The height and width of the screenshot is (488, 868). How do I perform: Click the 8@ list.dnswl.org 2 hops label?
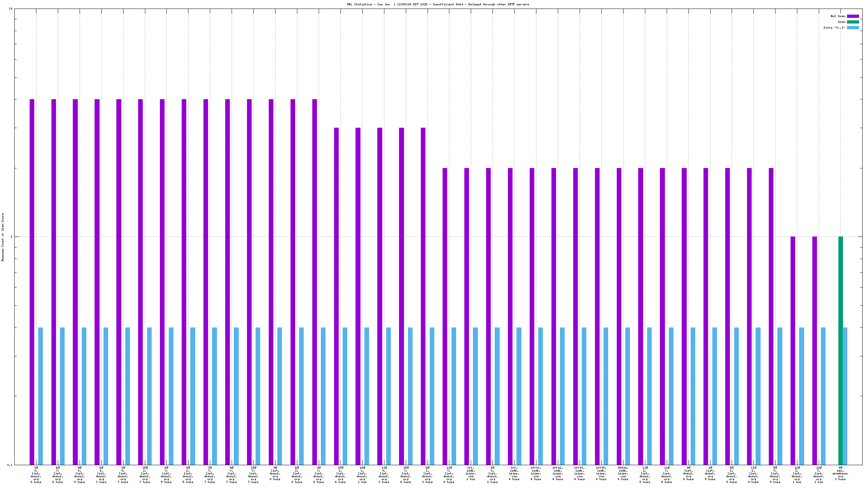[x=493, y=474]
